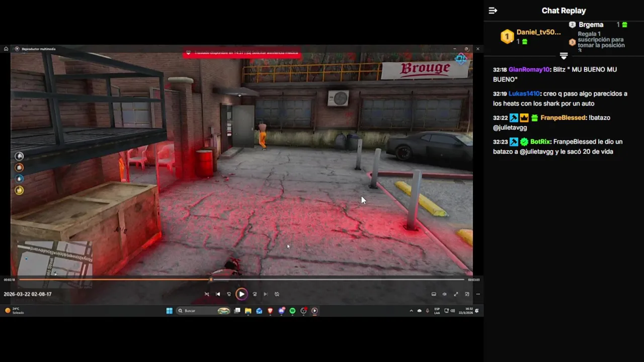Open Spotify from taskbar
Viewport: 644px width, 362px height.
click(x=292, y=311)
